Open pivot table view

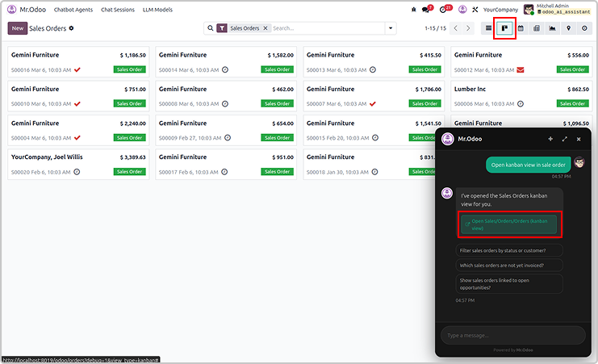pos(537,28)
